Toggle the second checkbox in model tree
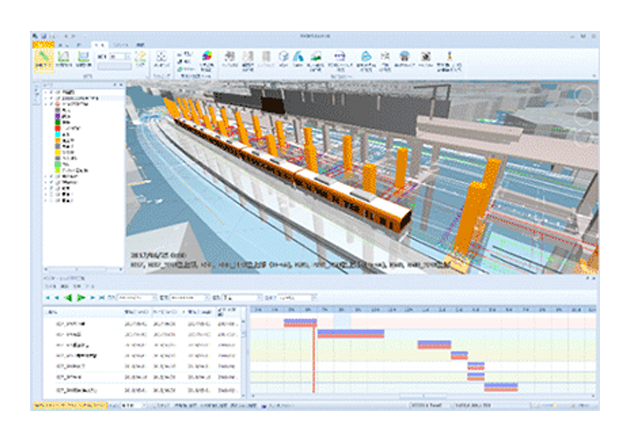 pyautogui.click(x=50, y=98)
